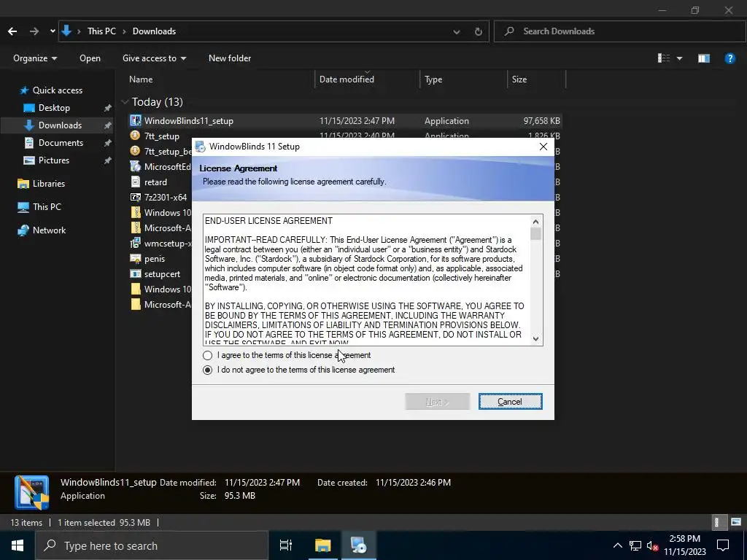The height and width of the screenshot is (560, 747).
Task: Select the setupcert file icon
Action: click(136, 274)
